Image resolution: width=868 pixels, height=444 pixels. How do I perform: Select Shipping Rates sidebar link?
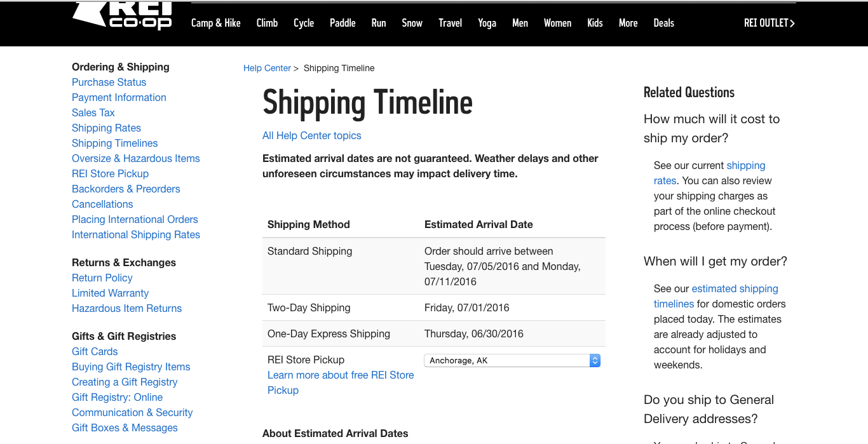tap(106, 128)
